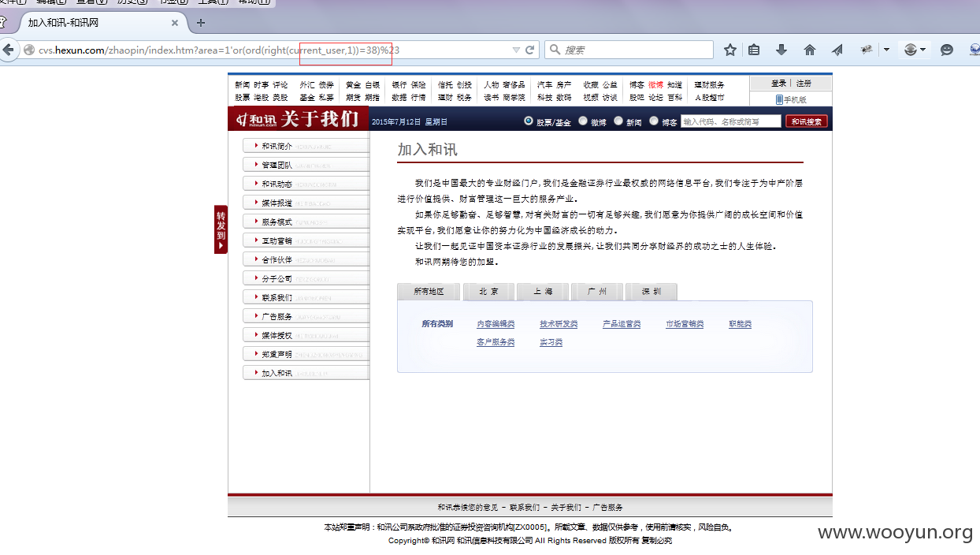
Task: Click the 和讯搜索 button
Action: click(806, 121)
